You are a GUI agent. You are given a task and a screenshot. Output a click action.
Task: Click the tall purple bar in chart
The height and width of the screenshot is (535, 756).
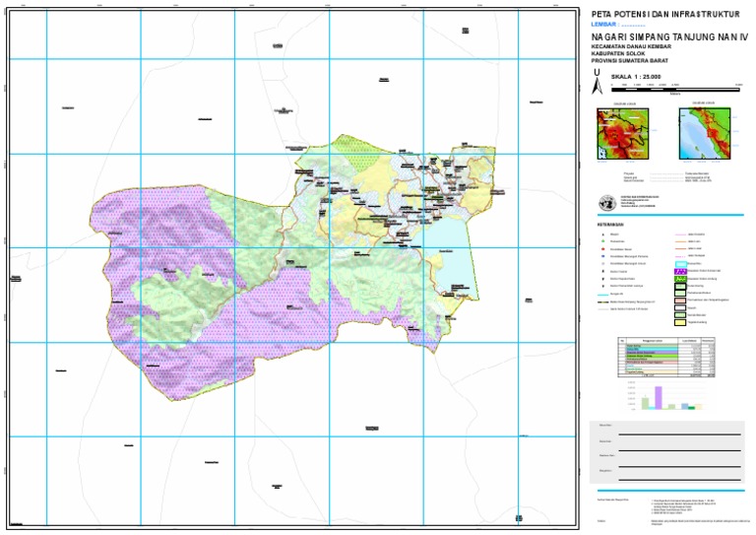[x=657, y=396]
